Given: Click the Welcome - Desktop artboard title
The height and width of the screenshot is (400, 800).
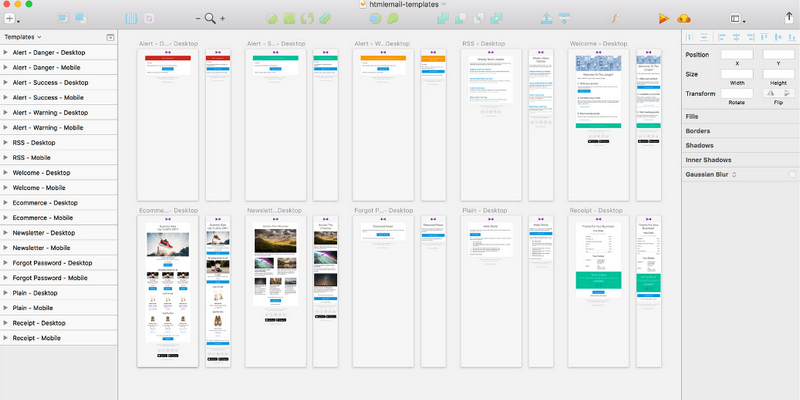Looking at the screenshot, I should coord(597,44).
